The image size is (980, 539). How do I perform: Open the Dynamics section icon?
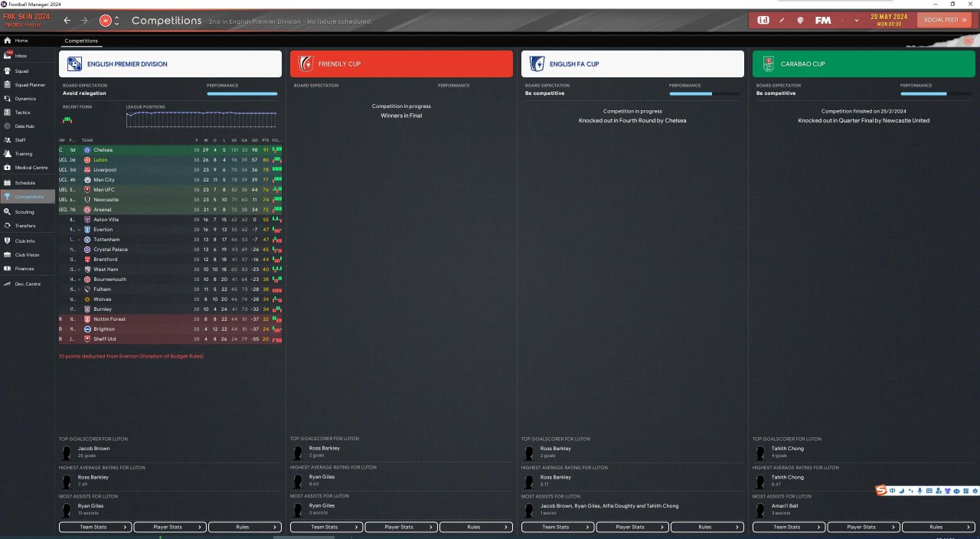[7, 99]
